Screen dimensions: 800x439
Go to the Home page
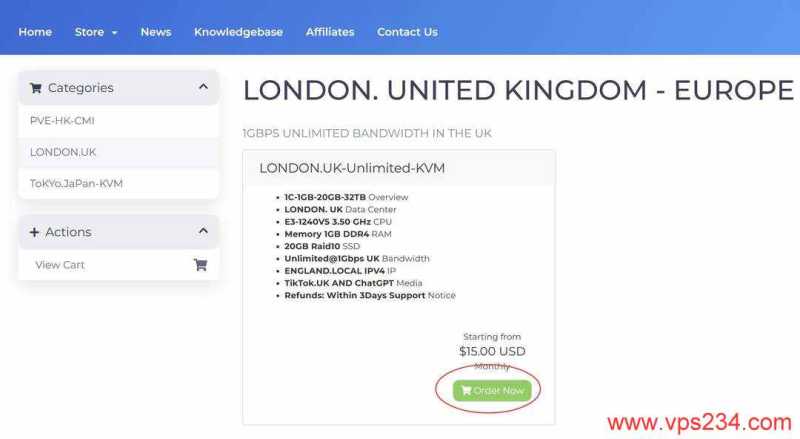35,32
